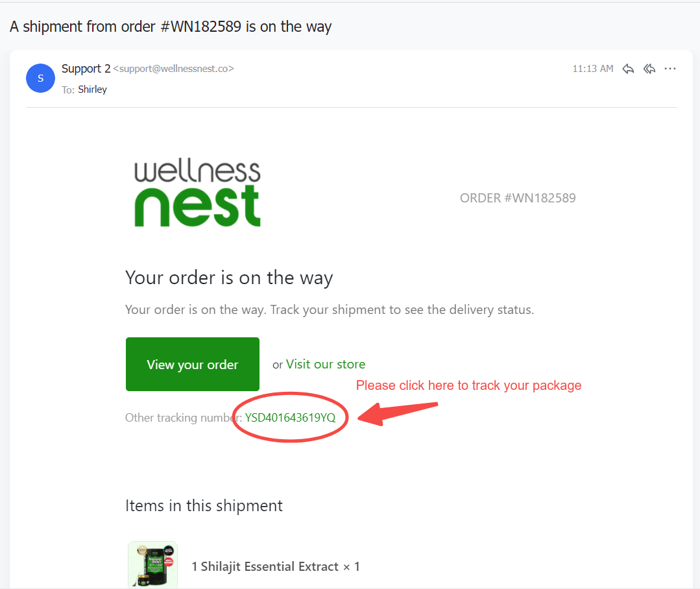
Task: Open the Shilajit product thumbnail image
Action: [152, 564]
